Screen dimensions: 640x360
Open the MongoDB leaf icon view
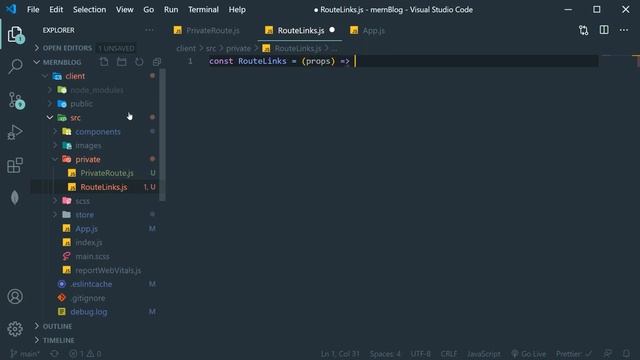coord(15,198)
